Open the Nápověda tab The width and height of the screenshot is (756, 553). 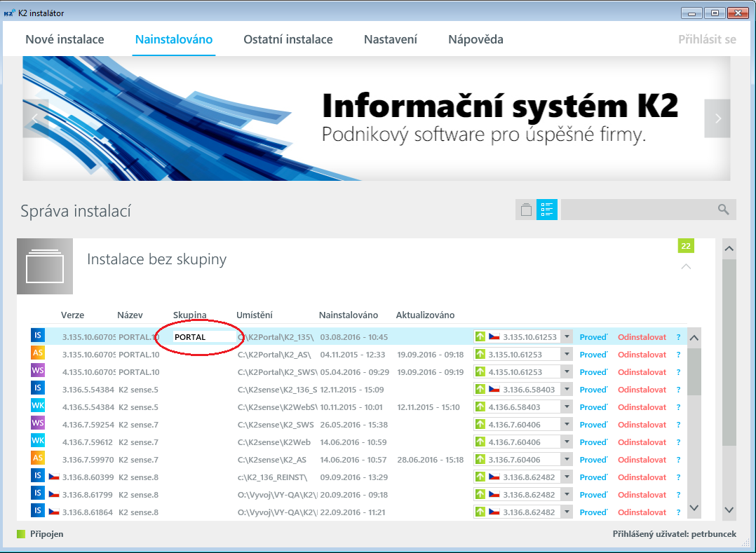pyautogui.click(x=475, y=39)
